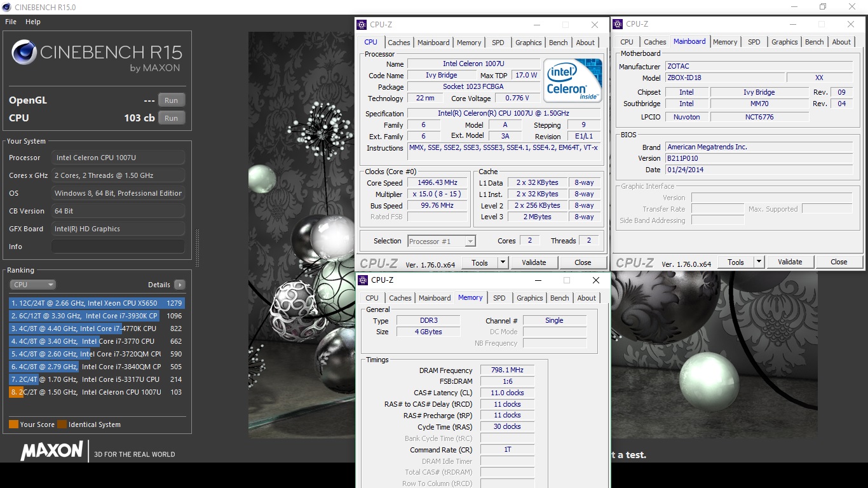The image size is (868, 488).
Task: Click the CPU-Z icon in Memory window title
Action: pos(363,280)
